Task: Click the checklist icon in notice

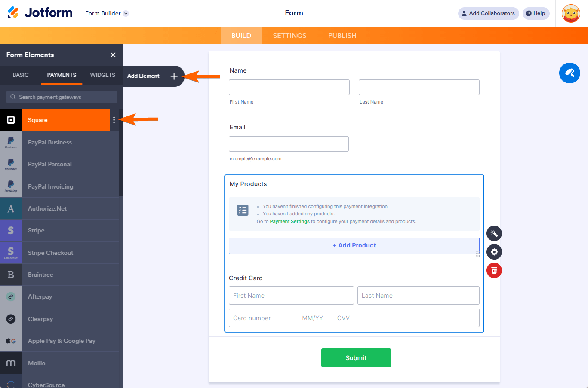Action: point(243,210)
